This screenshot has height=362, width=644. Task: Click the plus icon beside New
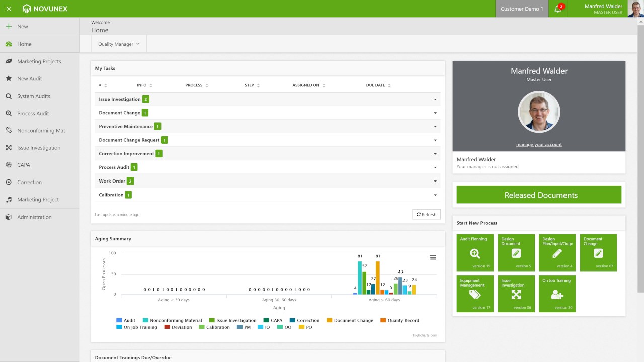[9, 26]
